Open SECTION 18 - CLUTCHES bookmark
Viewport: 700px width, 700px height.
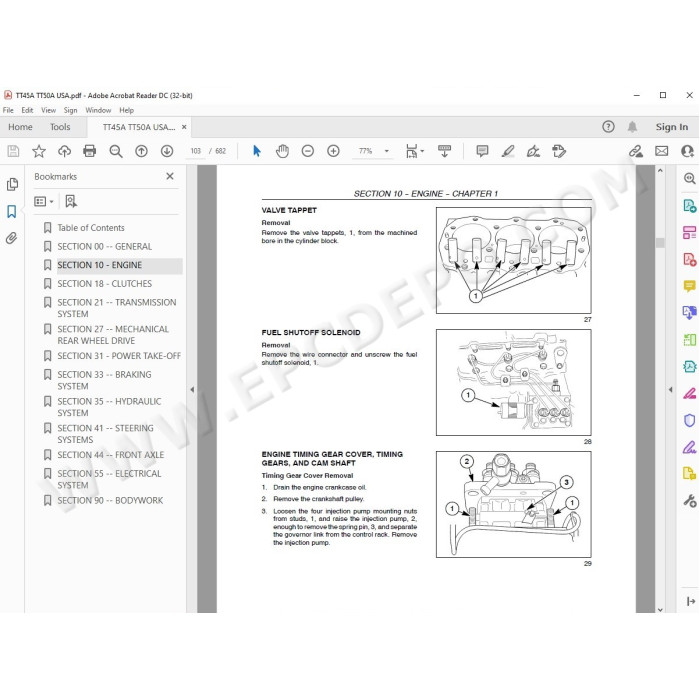coord(104,284)
